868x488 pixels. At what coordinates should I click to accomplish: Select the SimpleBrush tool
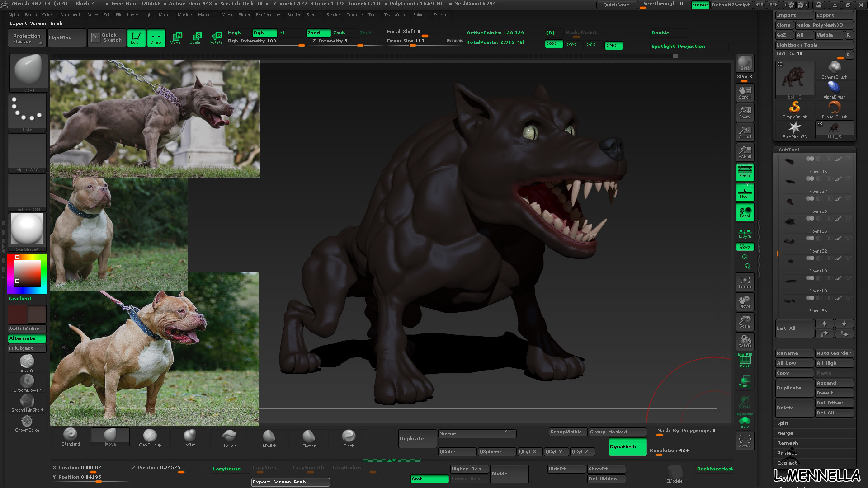[794, 110]
